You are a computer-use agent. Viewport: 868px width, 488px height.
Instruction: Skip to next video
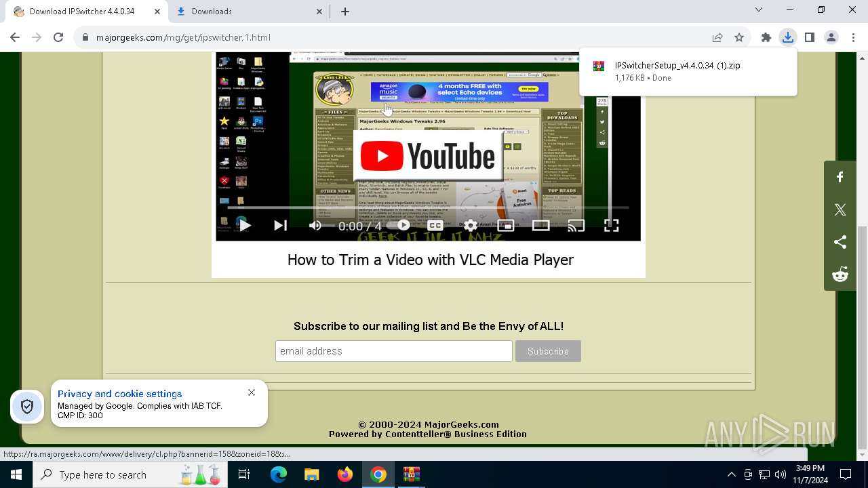point(280,226)
